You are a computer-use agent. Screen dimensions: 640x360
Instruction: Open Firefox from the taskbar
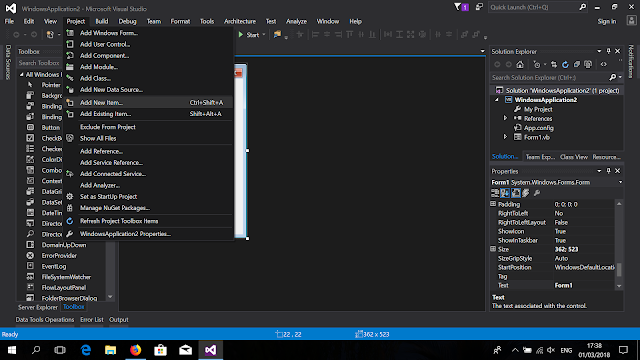click(136, 350)
